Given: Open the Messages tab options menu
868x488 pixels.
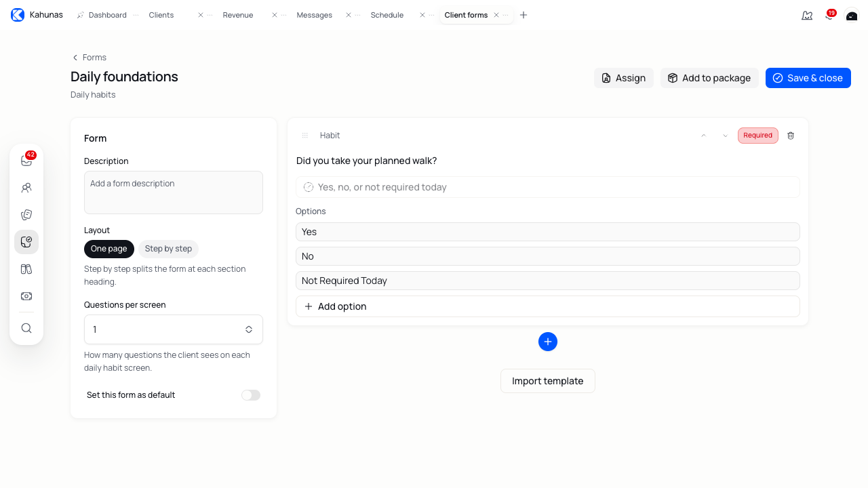Looking at the screenshot, I should tap(357, 15).
